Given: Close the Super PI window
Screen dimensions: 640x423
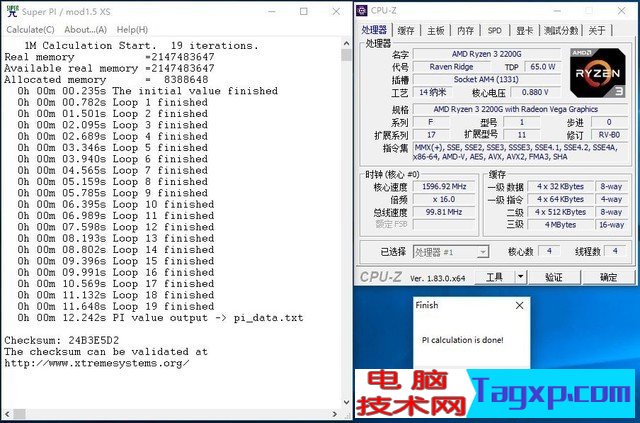Looking at the screenshot, I should click(x=336, y=11).
